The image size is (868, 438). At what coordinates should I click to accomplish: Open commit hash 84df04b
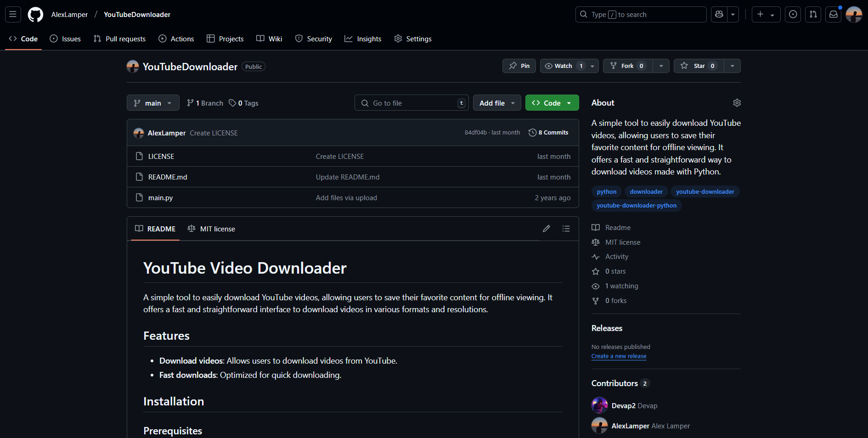point(475,133)
